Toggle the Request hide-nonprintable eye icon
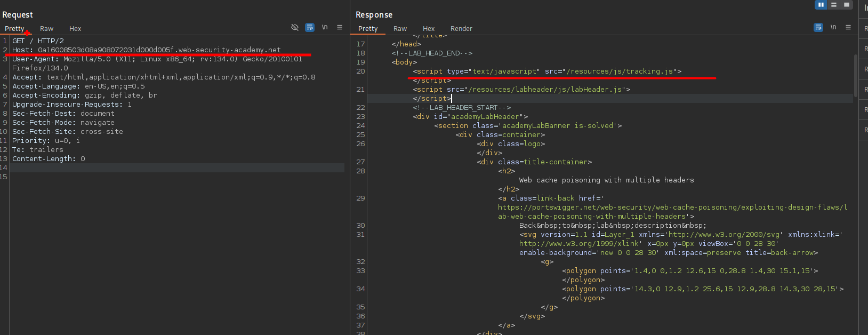This screenshot has height=335, width=868. [x=295, y=27]
